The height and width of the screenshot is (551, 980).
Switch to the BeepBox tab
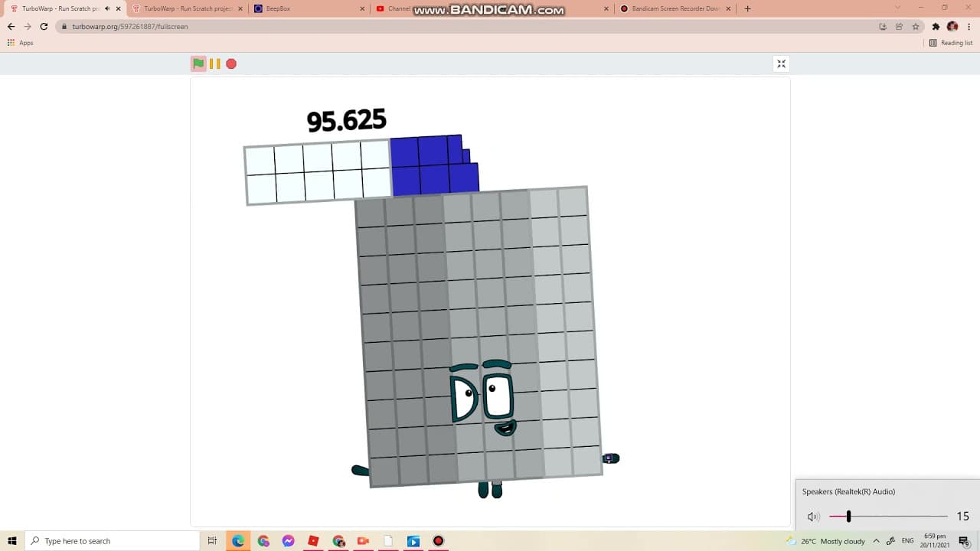310,8
